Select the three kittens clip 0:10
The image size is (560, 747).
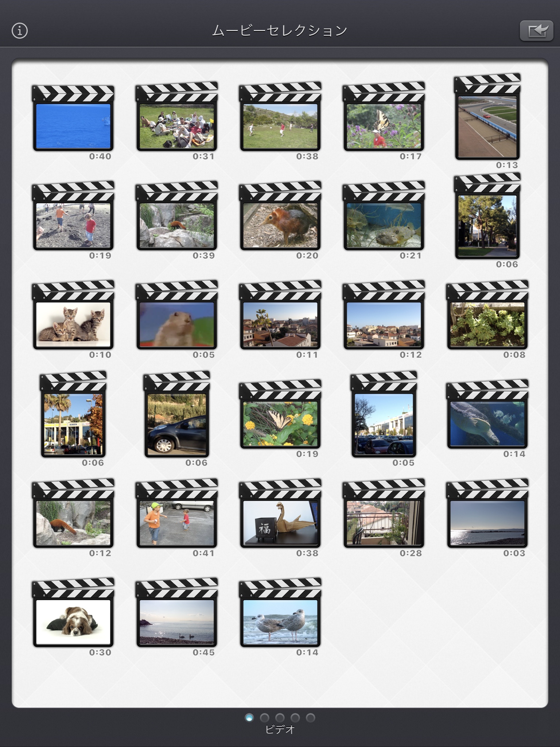tap(73, 315)
